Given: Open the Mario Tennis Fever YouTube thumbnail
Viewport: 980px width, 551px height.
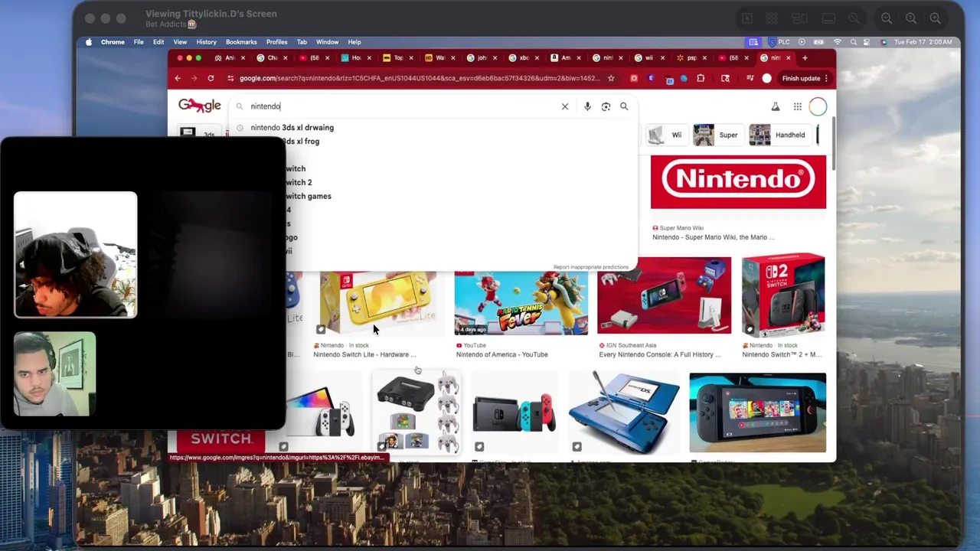Looking at the screenshot, I should click(x=521, y=303).
